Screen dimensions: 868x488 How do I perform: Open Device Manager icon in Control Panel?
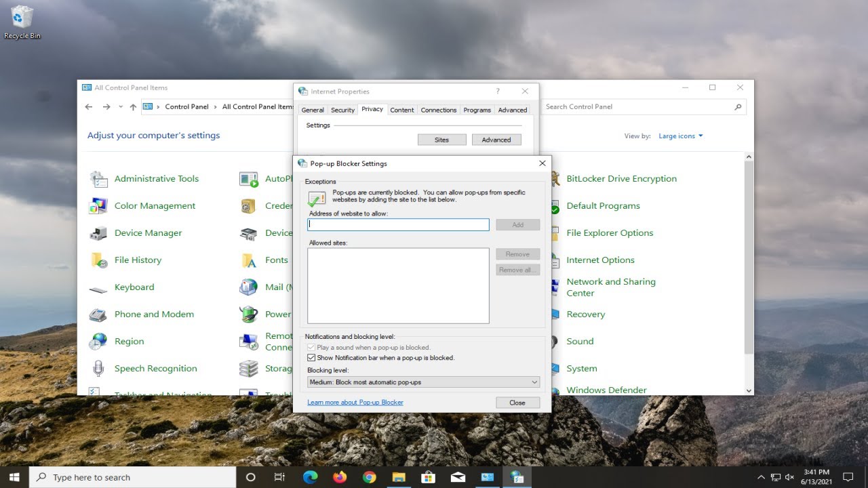click(98, 233)
